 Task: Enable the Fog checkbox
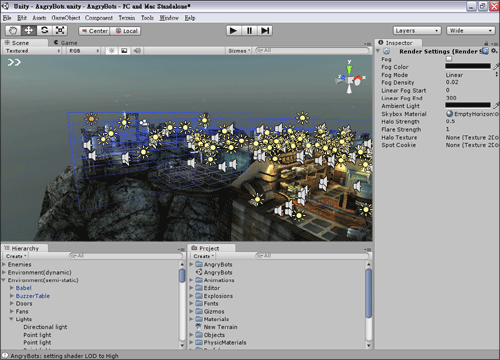point(449,59)
